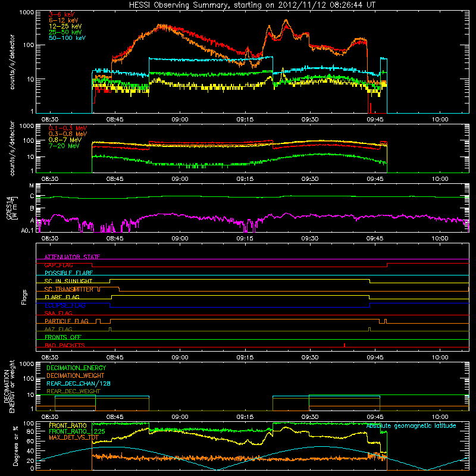This screenshot has height=476, width=476.
Task: Click the vertical Flags axis label
Action: coord(24,297)
